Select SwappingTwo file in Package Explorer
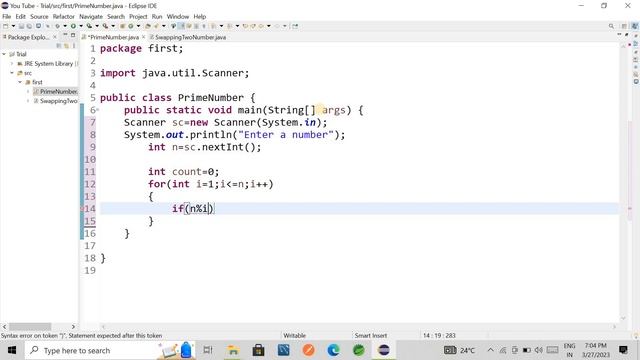 [x=55, y=101]
